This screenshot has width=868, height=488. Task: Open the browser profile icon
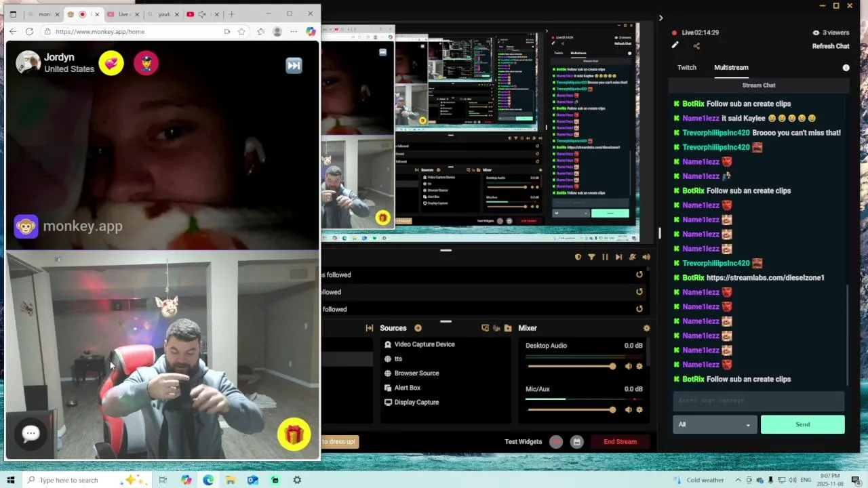click(x=277, y=31)
